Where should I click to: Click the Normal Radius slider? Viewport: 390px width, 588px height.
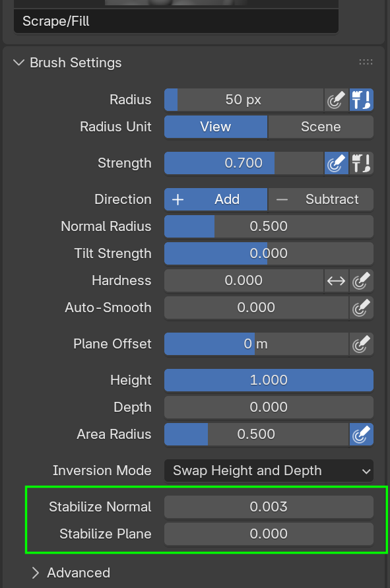coord(269,226)
